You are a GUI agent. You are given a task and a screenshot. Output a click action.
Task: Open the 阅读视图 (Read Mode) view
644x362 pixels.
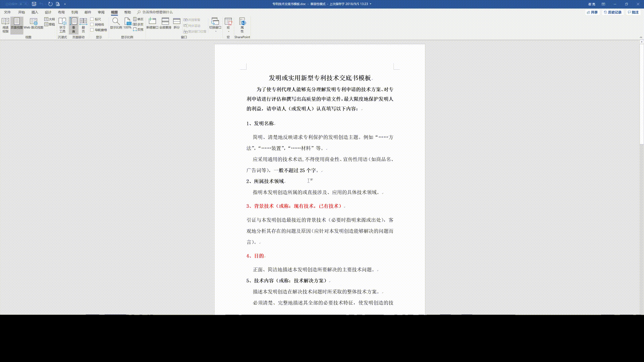[x=5, y=25]
